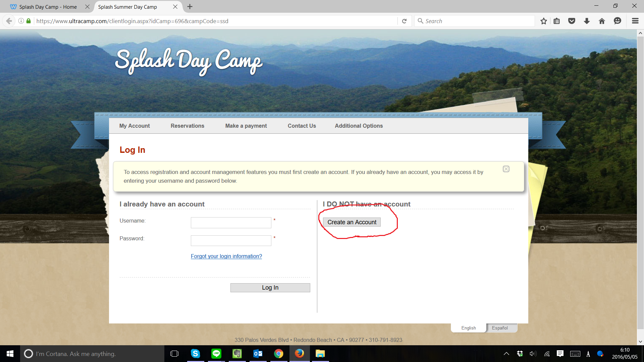Open Skype from the taskbar
644x362 pixels.
point(195,354)
